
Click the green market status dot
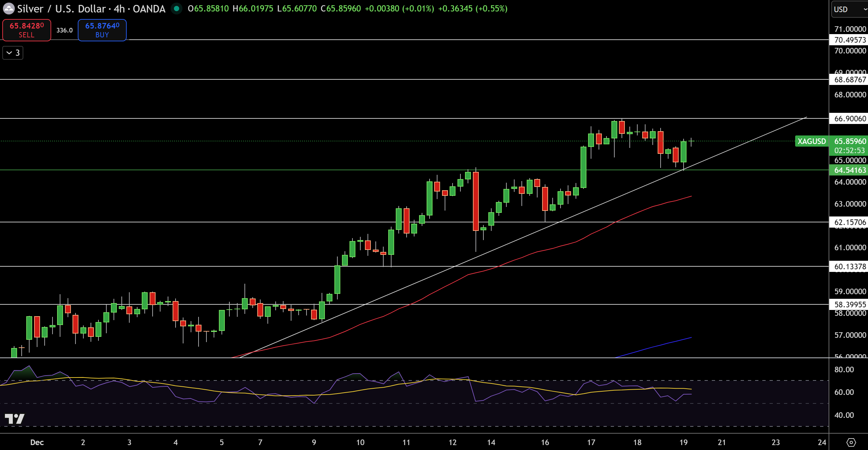coord(177,9)
